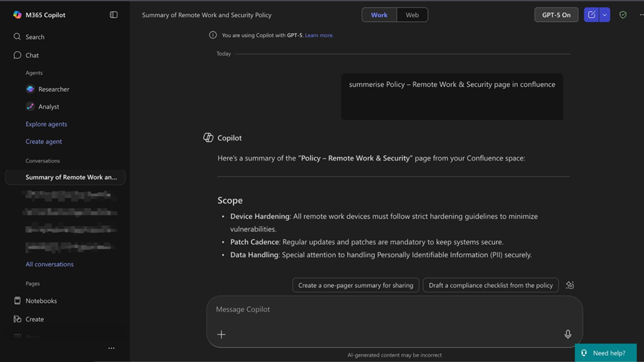Open the Notebooks icon in sidebar
The width and height of the screenshot is (644, 362).
pyautogui.click(x=17, y=300)
